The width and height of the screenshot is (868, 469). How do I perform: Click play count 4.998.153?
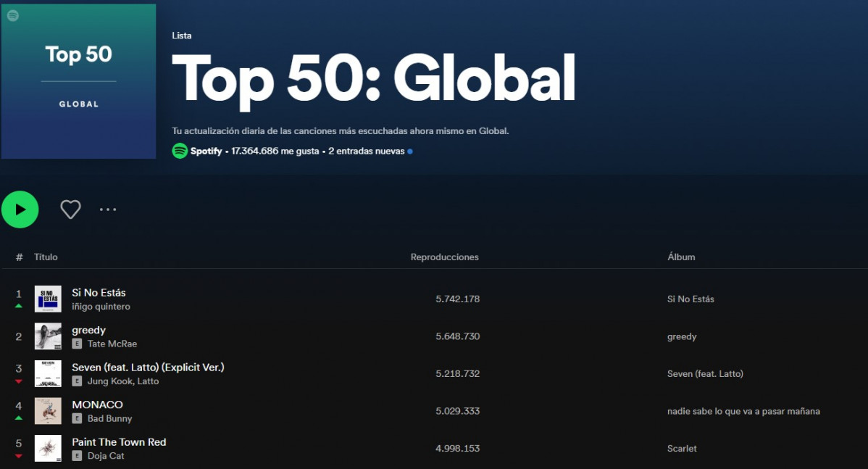tap(457, 449)
